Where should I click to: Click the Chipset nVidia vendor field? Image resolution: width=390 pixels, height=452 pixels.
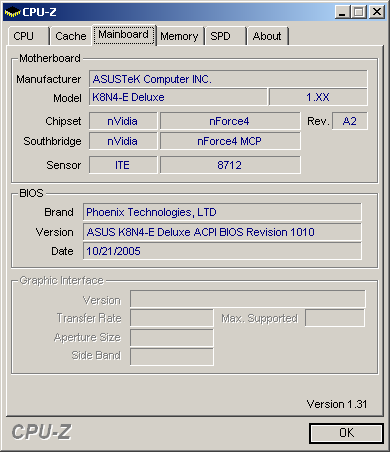click(123, 121)
